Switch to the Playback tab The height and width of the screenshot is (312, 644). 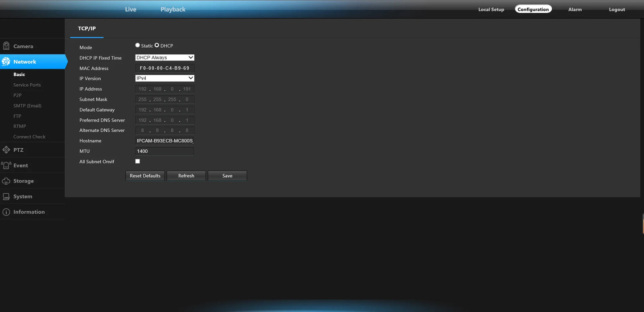pos(173,9)
